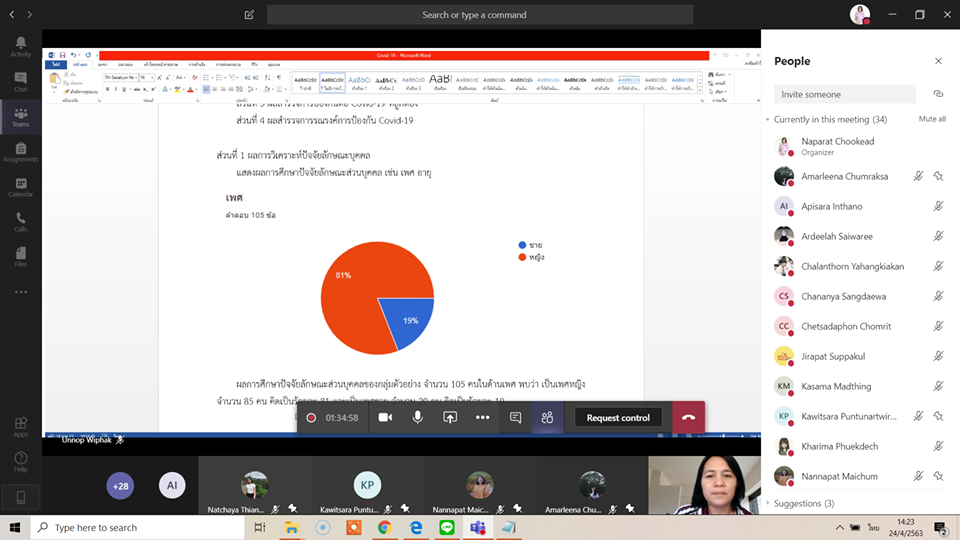Expand the Suggestions section

(768, 503)
